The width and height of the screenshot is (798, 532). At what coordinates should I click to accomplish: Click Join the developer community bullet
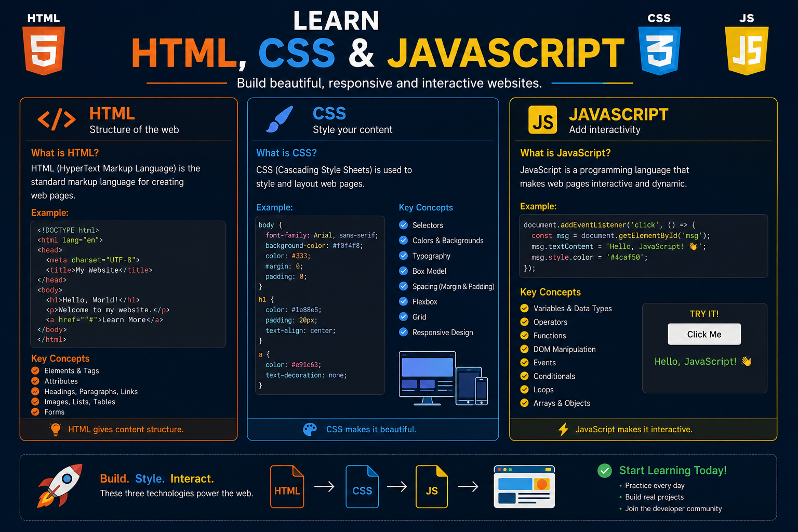point(673,508)
